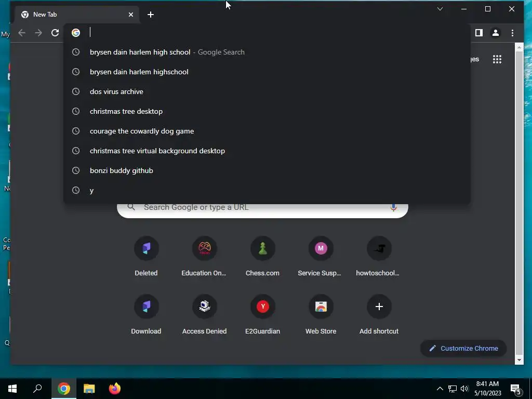532x399 pixels.
Task: Open File Explorer from the taskbar
Action: coord(89,389)
